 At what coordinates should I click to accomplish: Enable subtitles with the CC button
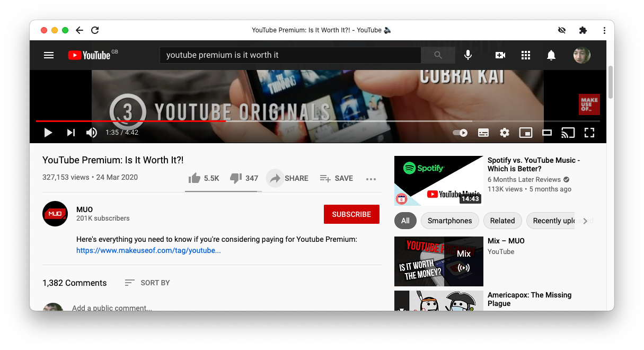pyautogui.click(x=483, y=133)
